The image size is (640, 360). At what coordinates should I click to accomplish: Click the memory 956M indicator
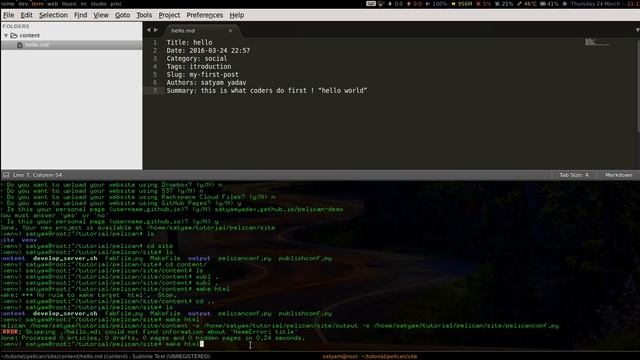(462, 4)
